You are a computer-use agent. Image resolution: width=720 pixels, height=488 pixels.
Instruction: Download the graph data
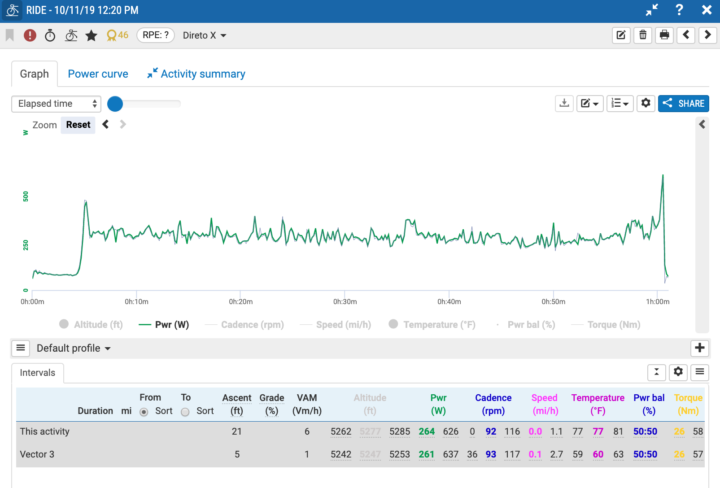(564, 103)
